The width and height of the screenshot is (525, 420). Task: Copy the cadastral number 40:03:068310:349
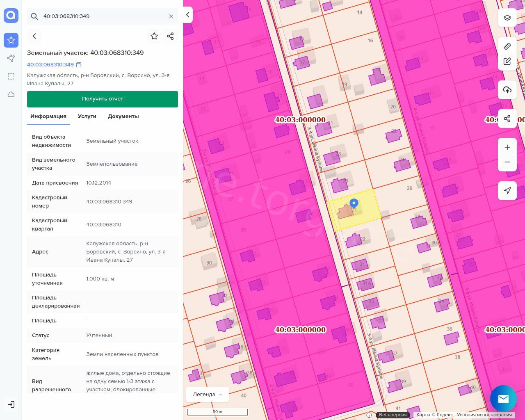(x=79, y=65)
